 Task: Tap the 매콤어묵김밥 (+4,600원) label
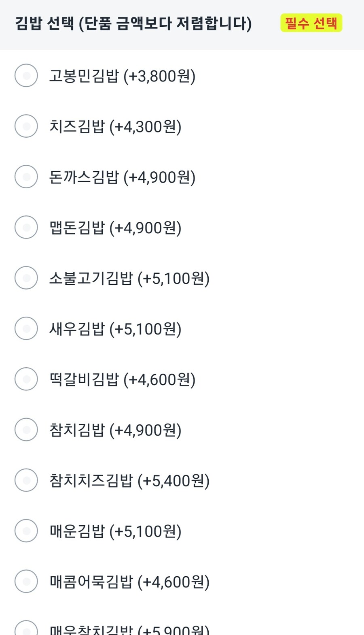click(129, 582)
